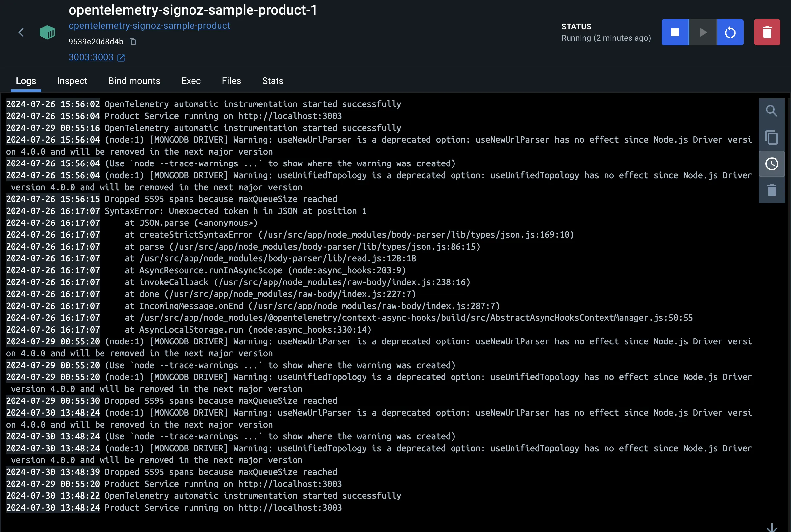
Task: View the Stats tab
Action: (272, 81)
